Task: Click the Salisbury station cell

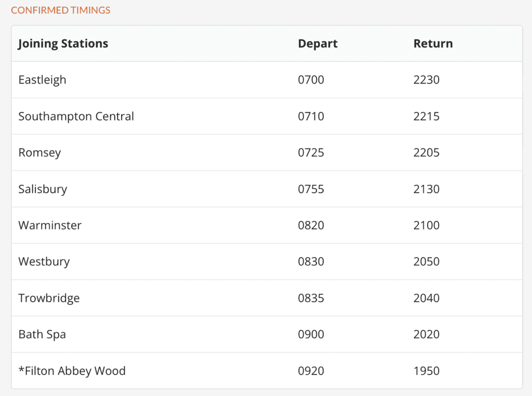Action: [x=43, y=189]
